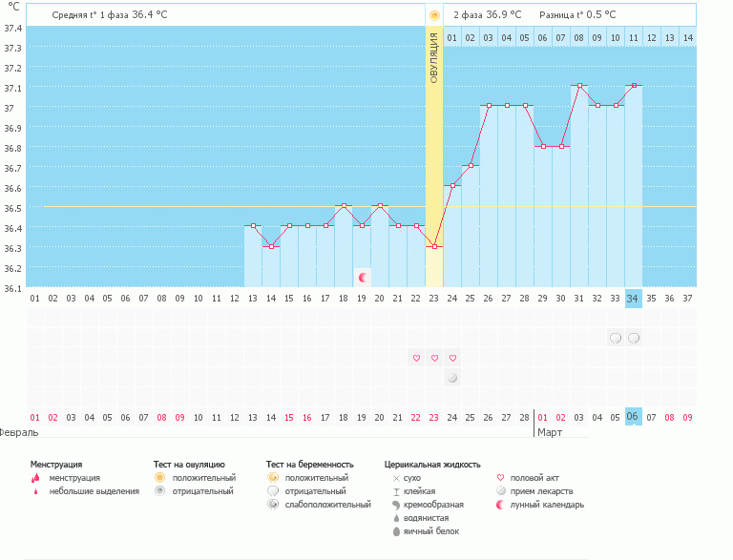Click cycle day number 12
The height and width of the screenshot is (560, 733).
(235, 299)
